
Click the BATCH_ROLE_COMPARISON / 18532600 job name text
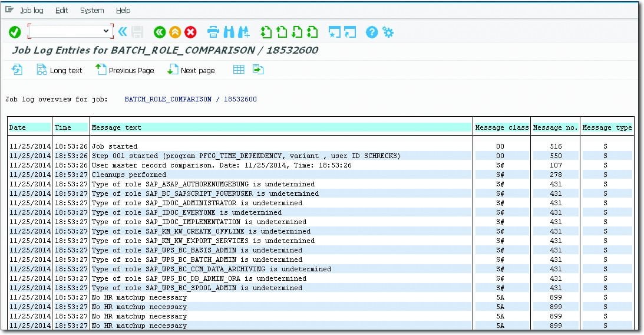[x=190, y=99]
